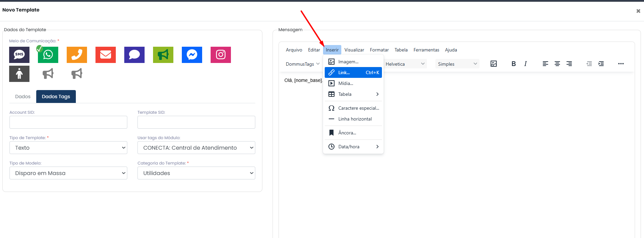The width and height of the screenshot is (644, 238).
Task: Open the DommusTags dropdown
Action: tap(303, 64)
